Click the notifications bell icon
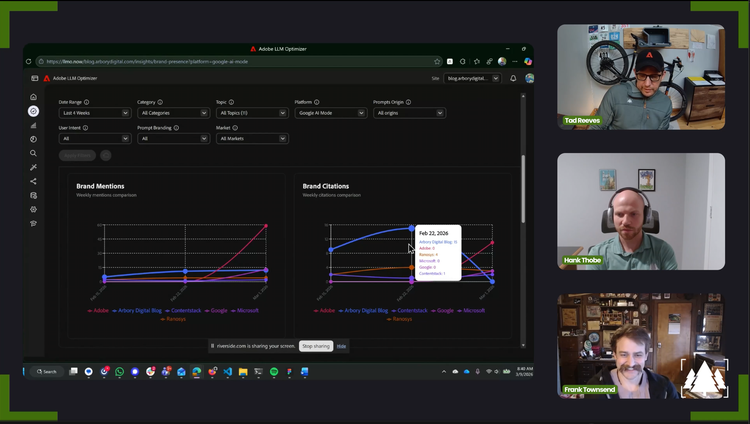The image size is (750, 424). [x=513, y=78]
